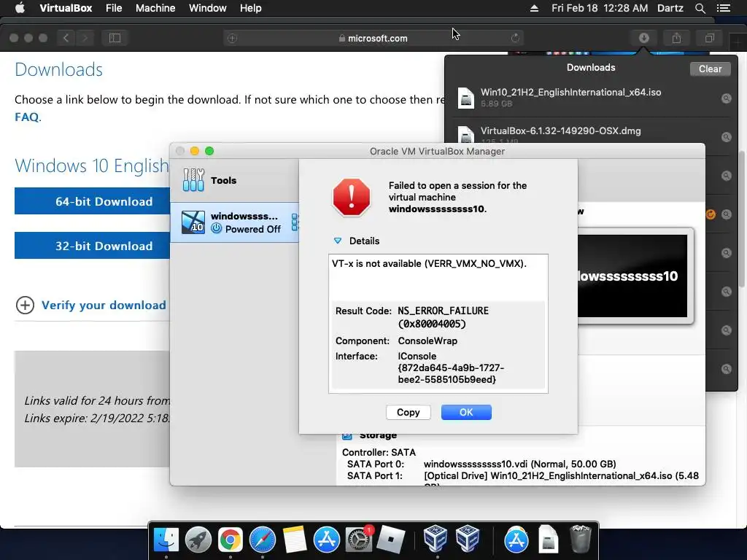Open System Preferences from the Dock

coord(359,540)
